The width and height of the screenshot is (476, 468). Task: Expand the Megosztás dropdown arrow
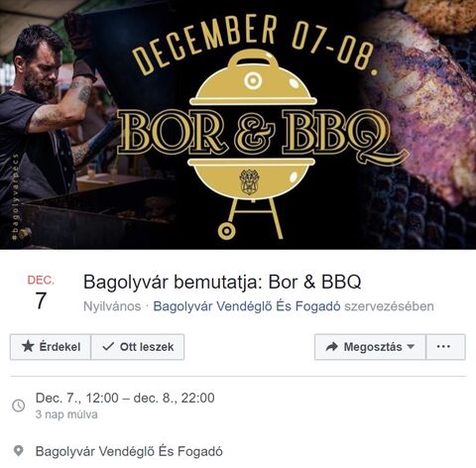(411, 347)
